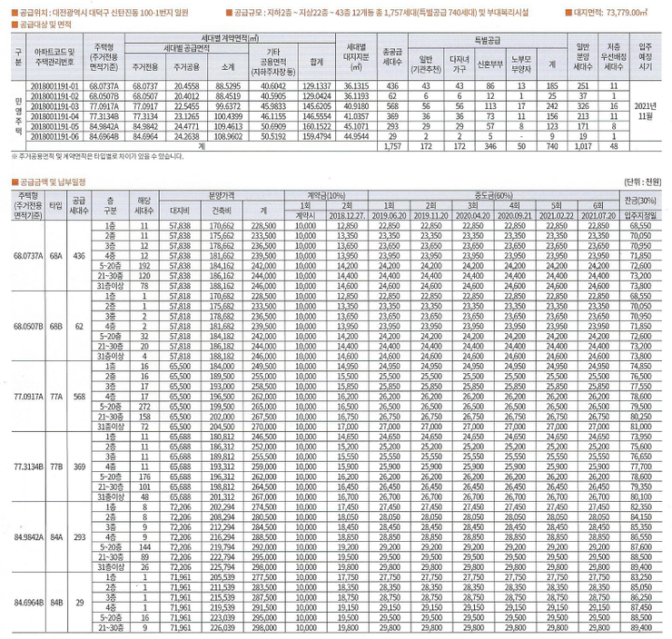Click apartment code 2018001191-01
Image resolution: width=672 pixels, height=639 pixels.
(54, 86)
